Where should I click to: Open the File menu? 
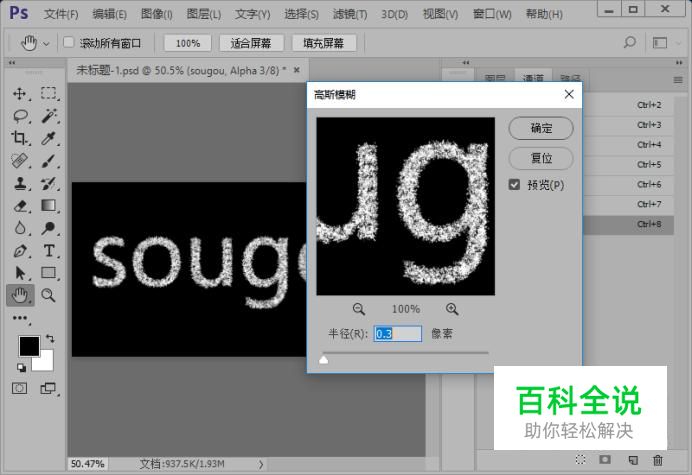(x=61, y=14)
